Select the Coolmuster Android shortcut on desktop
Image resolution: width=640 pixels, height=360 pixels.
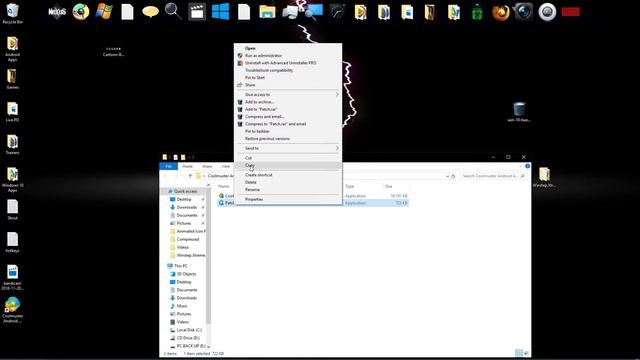[x=13, y=310]
